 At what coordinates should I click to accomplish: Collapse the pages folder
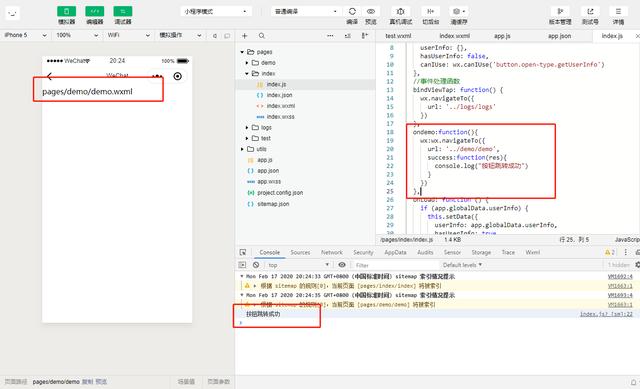[x=242, y=52]
